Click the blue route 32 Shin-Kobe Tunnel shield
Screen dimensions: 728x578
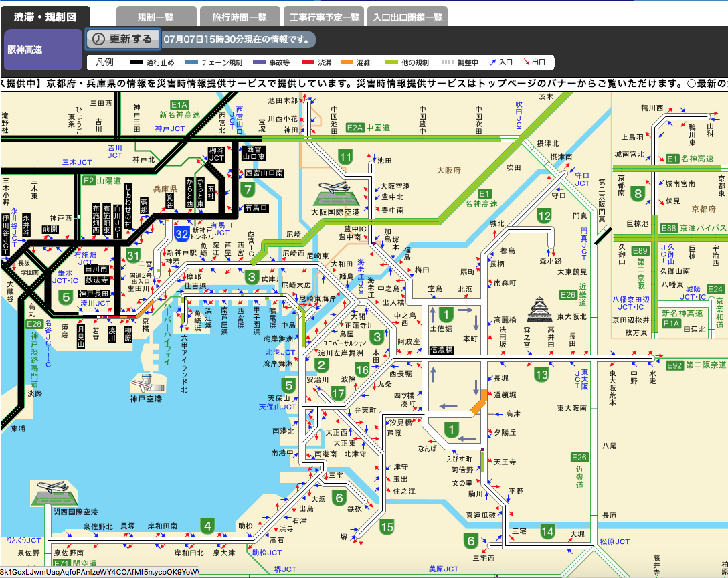[181, 234]
